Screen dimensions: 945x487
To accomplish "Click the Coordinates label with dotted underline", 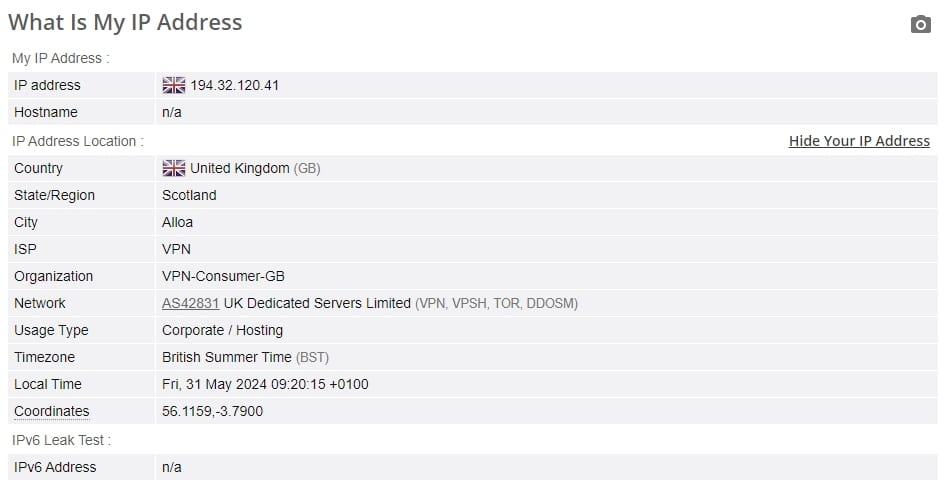I will pos(52,411).
